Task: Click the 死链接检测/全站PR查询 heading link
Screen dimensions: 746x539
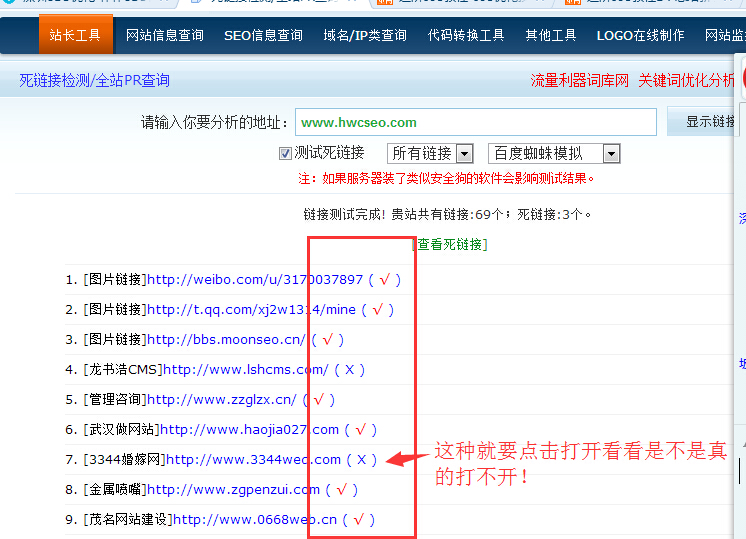Action: (94, 80)
